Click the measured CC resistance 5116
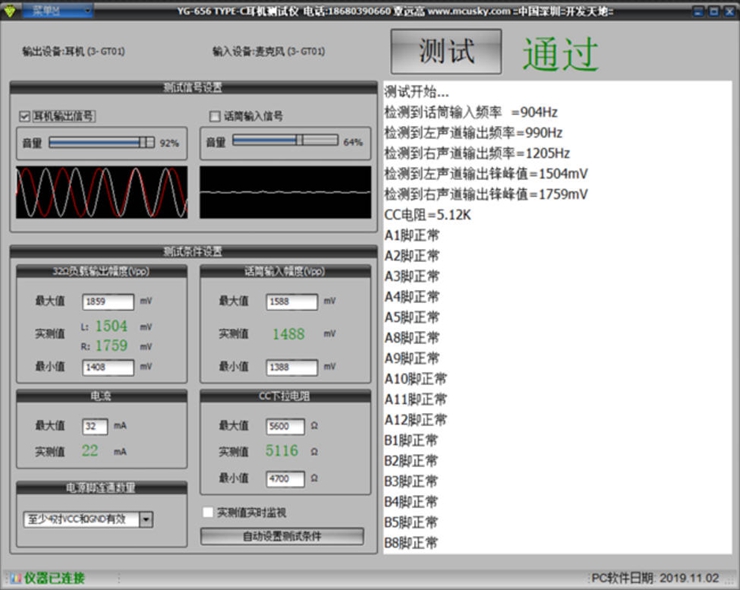 (282, 451)
